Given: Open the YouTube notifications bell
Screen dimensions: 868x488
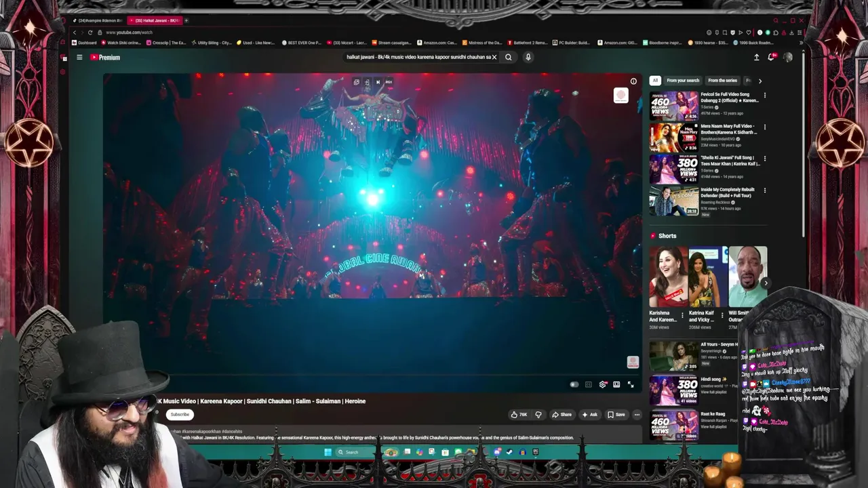Looking at the screenshot, I should coord(771,58).
